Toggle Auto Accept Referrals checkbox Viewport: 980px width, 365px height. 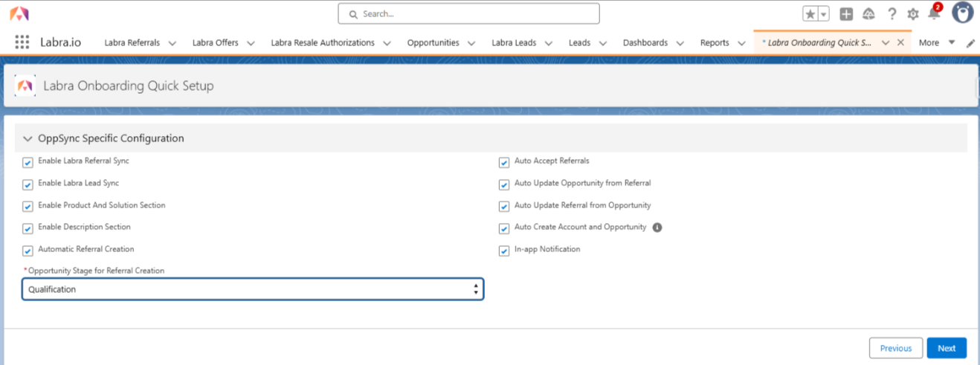[x=504, y=162]
